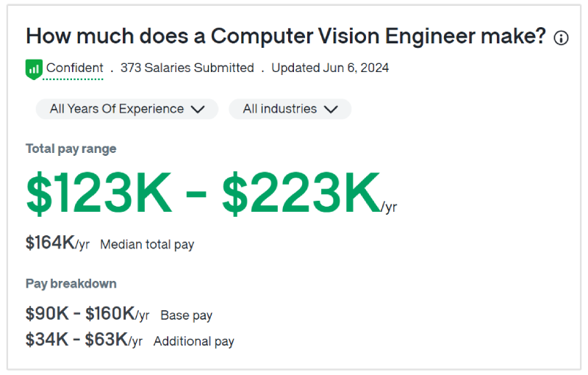The height and width of the screenshot is (375, 588).
Task: Click the info icon beside the heading
Action: [x=561, y=38]
